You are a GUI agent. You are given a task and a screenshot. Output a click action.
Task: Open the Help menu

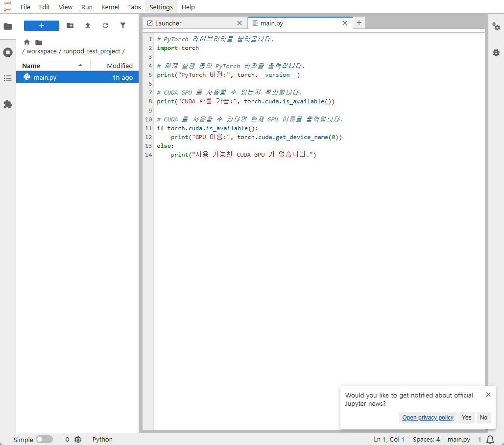tap(188, 7)
